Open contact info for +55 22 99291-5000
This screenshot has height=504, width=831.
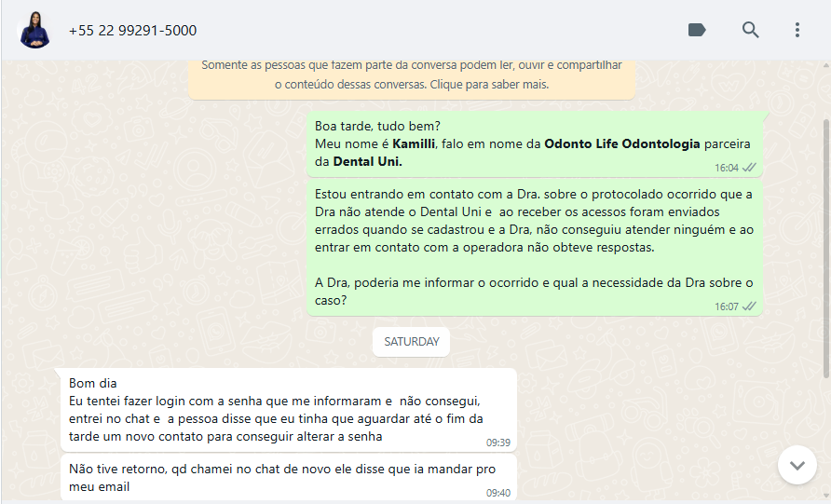pos(132,31)
